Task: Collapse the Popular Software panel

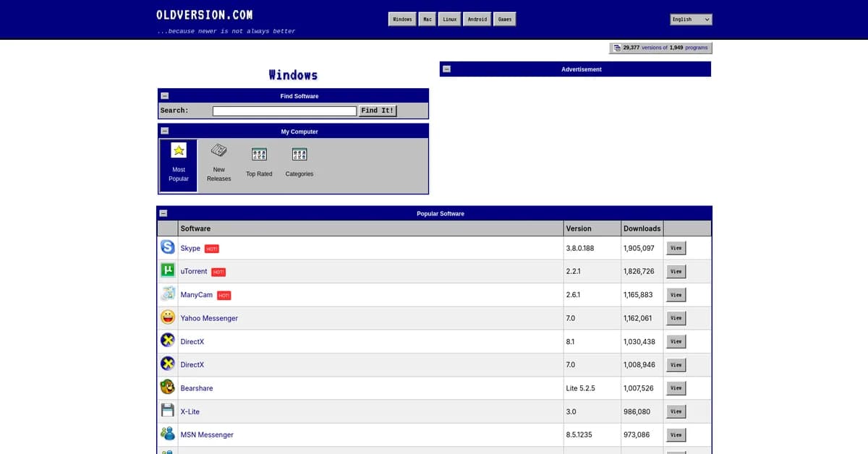Action: [163, 213]
